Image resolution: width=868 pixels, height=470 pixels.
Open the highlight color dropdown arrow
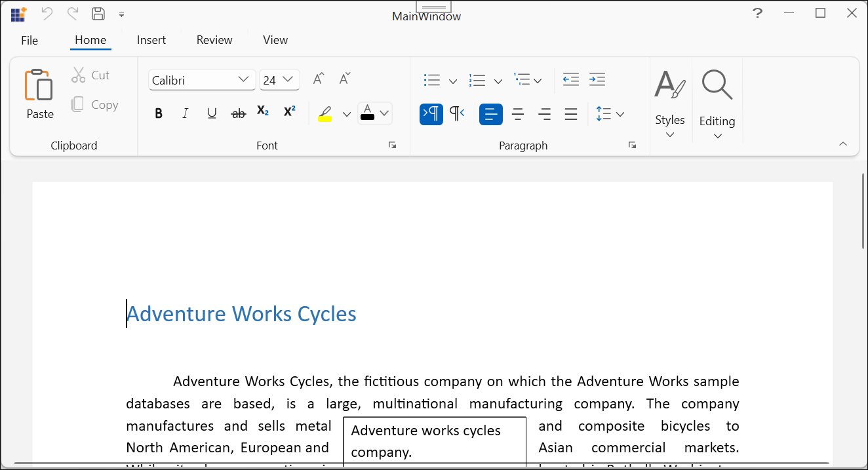(x=347, y=115)
